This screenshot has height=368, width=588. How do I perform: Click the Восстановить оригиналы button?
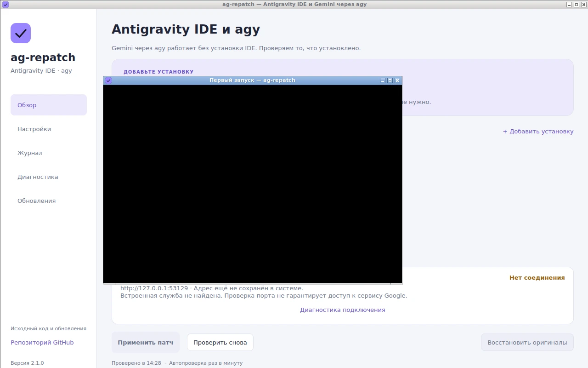527,342
